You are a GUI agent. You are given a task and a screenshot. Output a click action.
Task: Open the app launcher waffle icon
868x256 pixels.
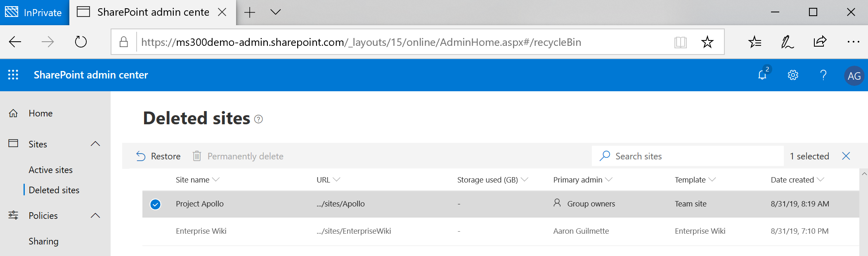pos(13,75)
